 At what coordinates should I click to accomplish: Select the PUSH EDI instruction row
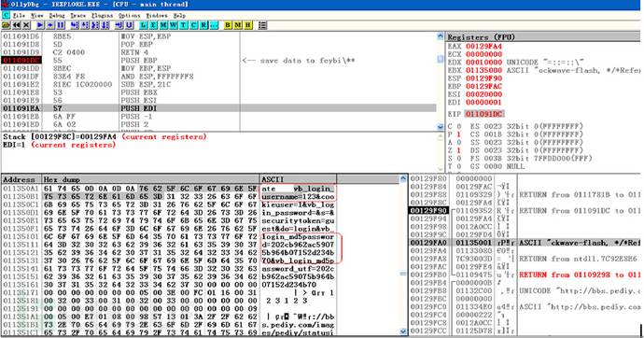coord(218,108)
